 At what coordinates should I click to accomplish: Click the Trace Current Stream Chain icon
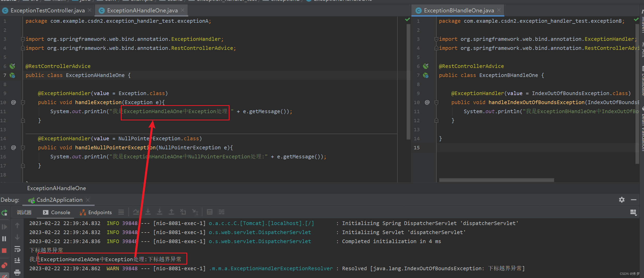[x=222, y=212]
